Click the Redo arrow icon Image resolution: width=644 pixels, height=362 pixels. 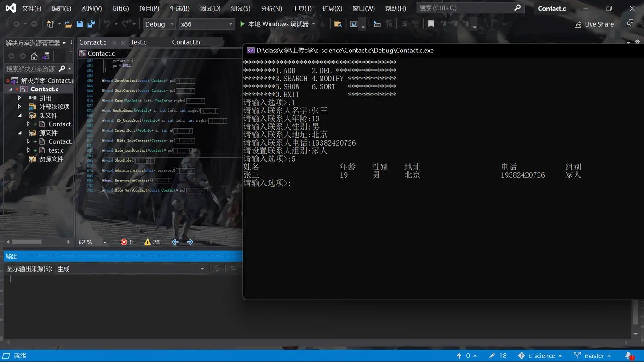click(x=126, y=24)
